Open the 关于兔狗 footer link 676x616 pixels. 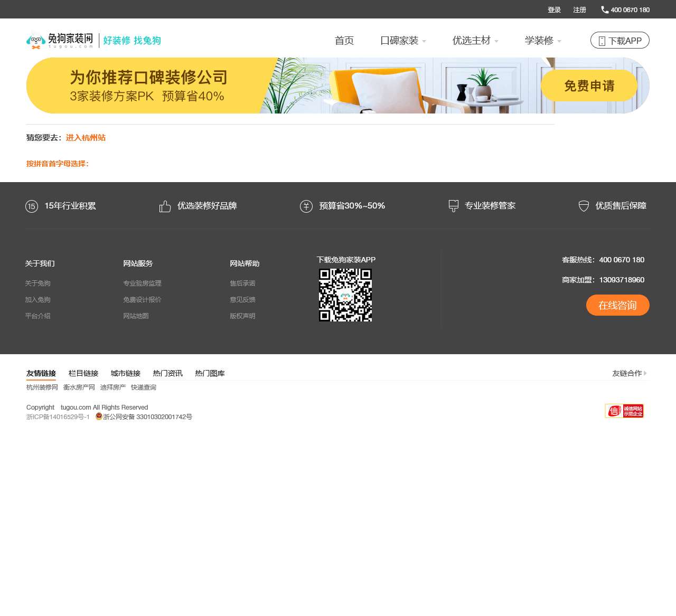pos(38,283)
